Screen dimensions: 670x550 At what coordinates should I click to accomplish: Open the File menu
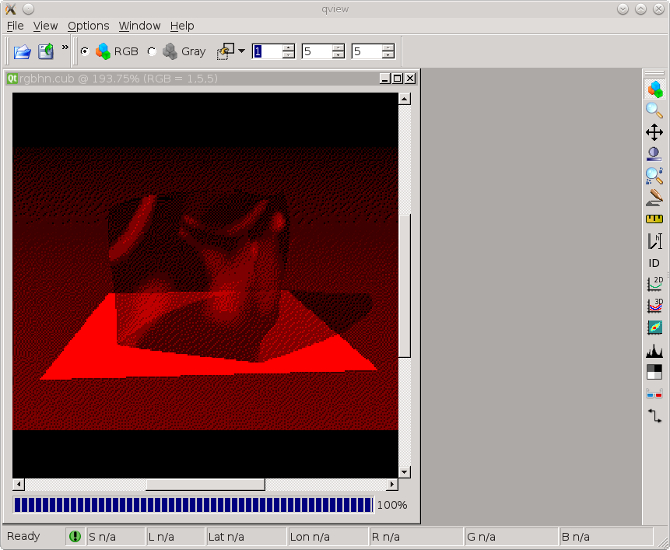coord(15,26)
